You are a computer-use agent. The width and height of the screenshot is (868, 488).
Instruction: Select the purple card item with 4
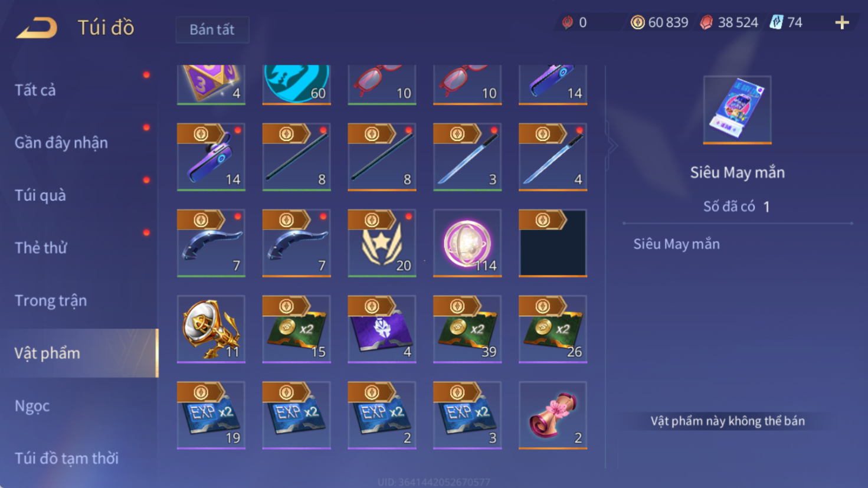(x=382, y=329)
